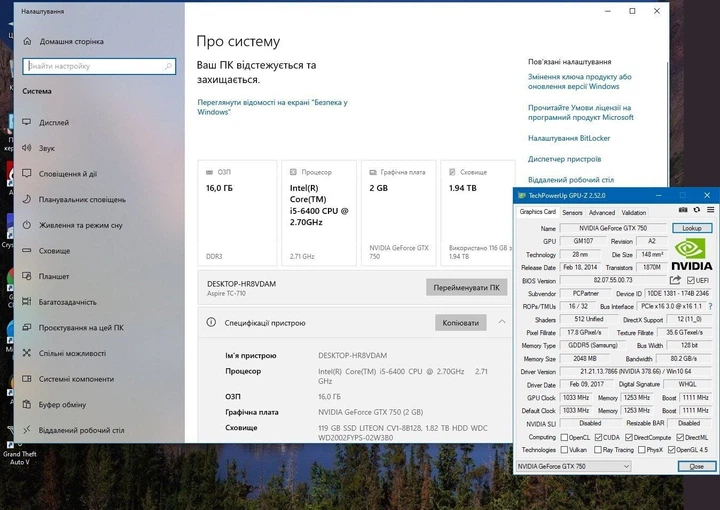720x510 pixels.
Task: Click the Display monitor icon in sidebar
Action: [27, 122]
